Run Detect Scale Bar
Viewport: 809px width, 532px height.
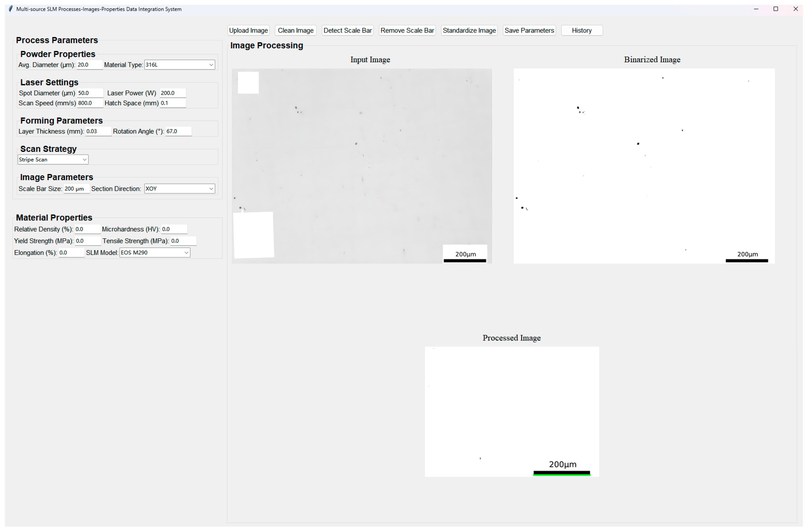[347, 31]
